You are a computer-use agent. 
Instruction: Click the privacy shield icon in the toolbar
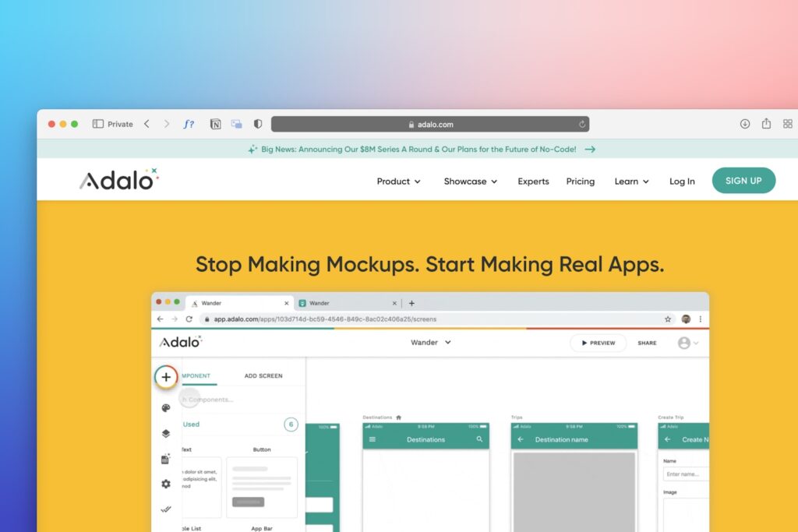tap(258, 124)
